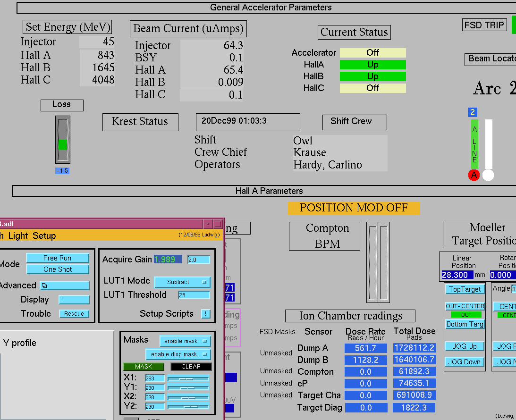This screenshot has width=516, height=420.
Task: Click the Loss meter indicator
Action: tap(62, 140)
